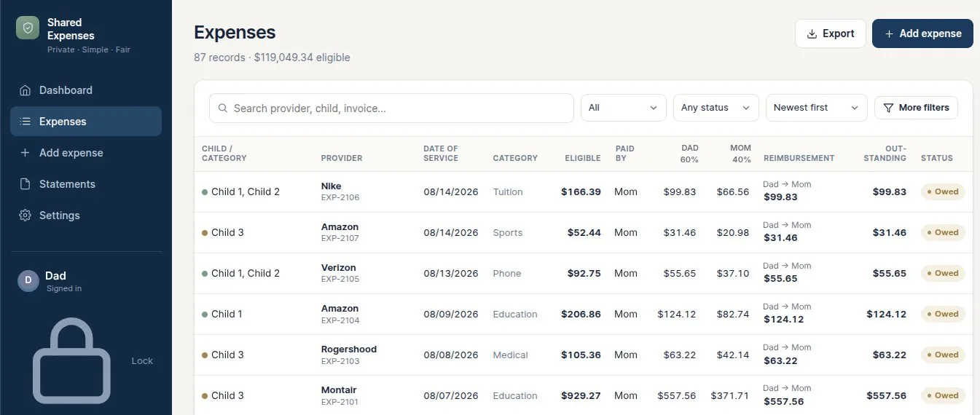Click the Shared Expenses shield logo icon

pyautogui.click(x=28, y=28)
